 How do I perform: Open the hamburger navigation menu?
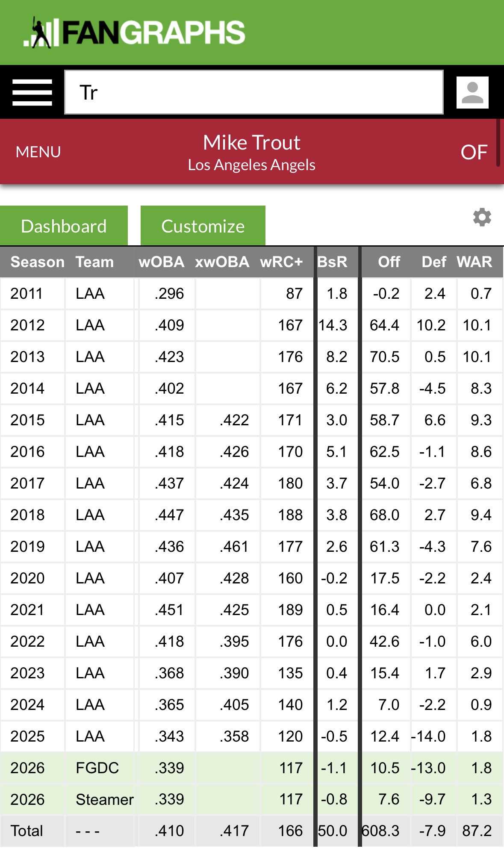point(32,92)
